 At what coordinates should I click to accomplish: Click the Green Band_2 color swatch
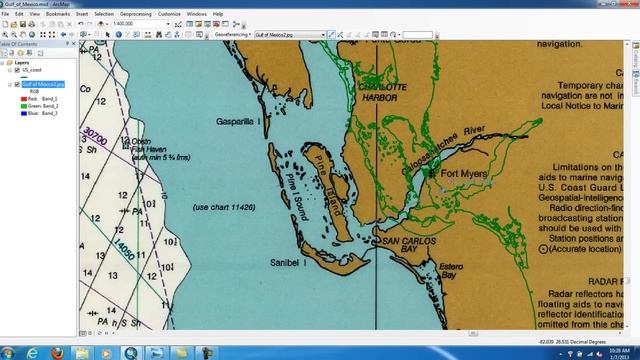24,106
